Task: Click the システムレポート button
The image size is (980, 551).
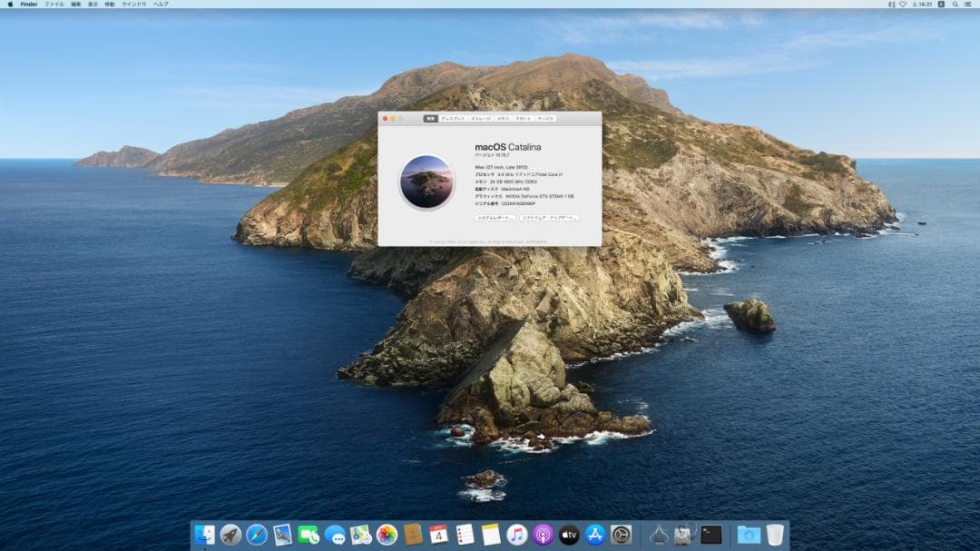Action: 495,218
